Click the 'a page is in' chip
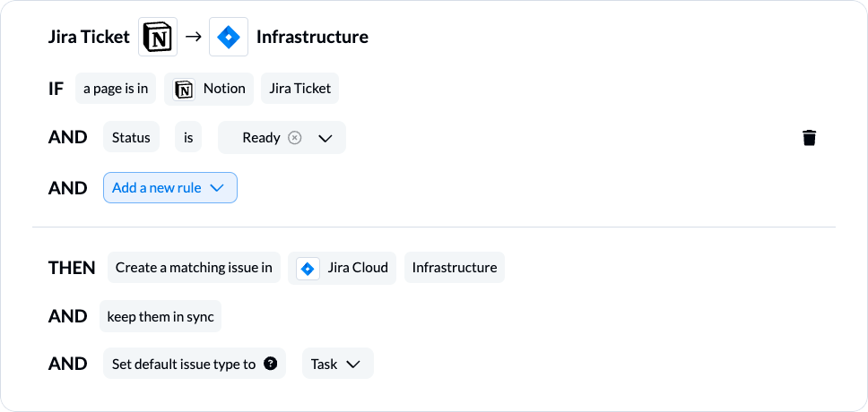868x412 pixels. pos(116,89)
